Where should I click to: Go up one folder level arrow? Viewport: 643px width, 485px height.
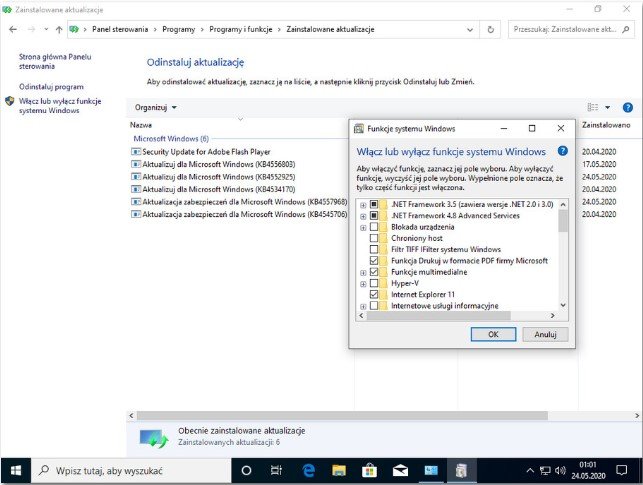[59, 30]
